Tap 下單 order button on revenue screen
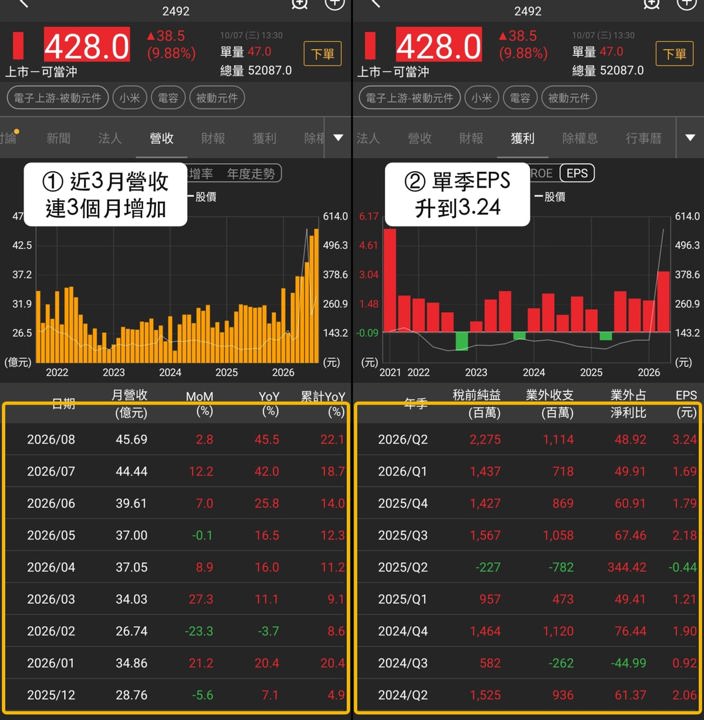The height and width of the screenshot is (720, 704). (322, 54)
